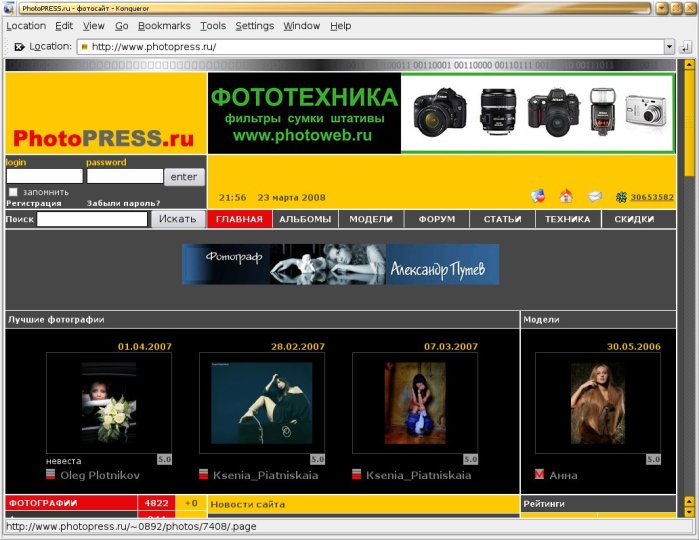Open the View menu
699x540 pixels.
94,26
